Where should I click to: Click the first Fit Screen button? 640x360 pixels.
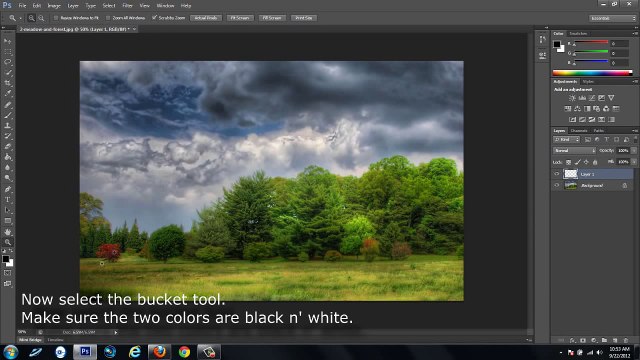[240, 18]
